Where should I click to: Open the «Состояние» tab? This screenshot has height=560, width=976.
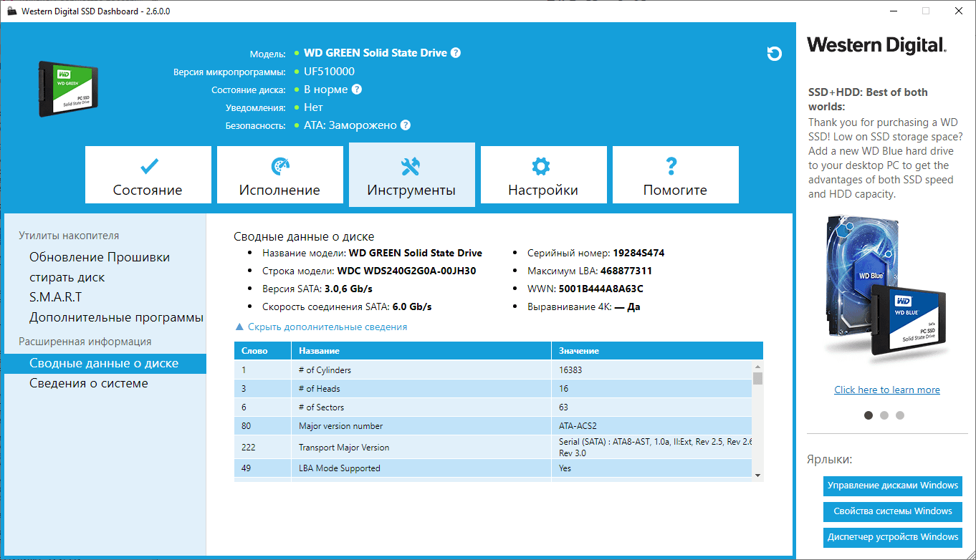(x=148, y=175)
